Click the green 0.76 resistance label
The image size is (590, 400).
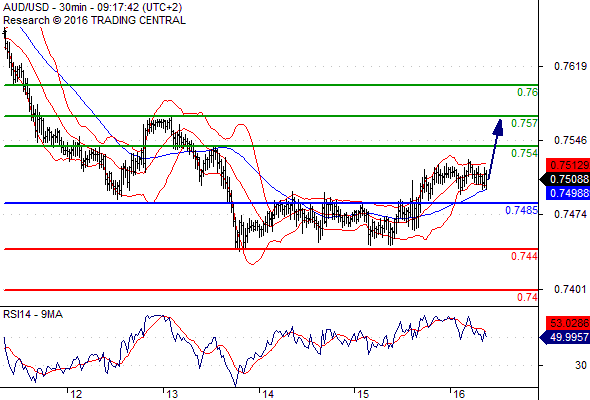coord(527,92)
